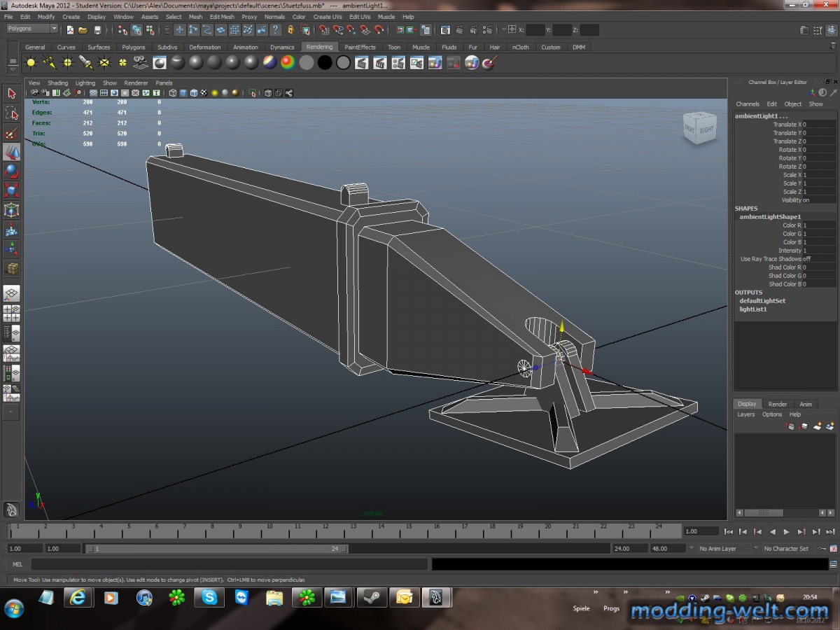840x630 pixels.
Task: Activate the Scale tool in toolbox
Action: point(11,190)
